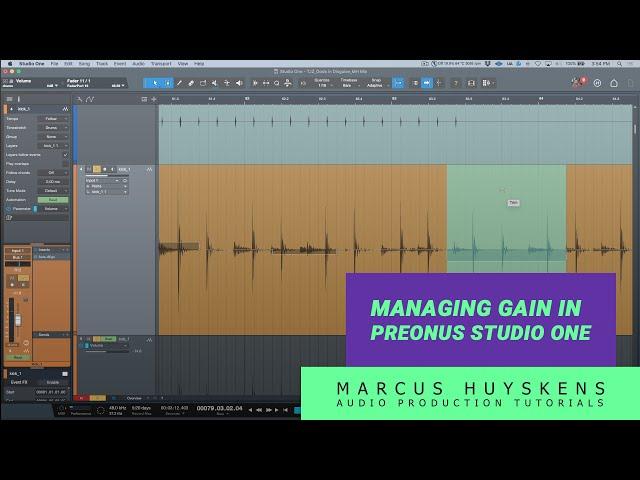The height and width of the screenshot is (480, 640).
Task: Open the Song menu
Action: pyautogui.click(x=84, y=64)
